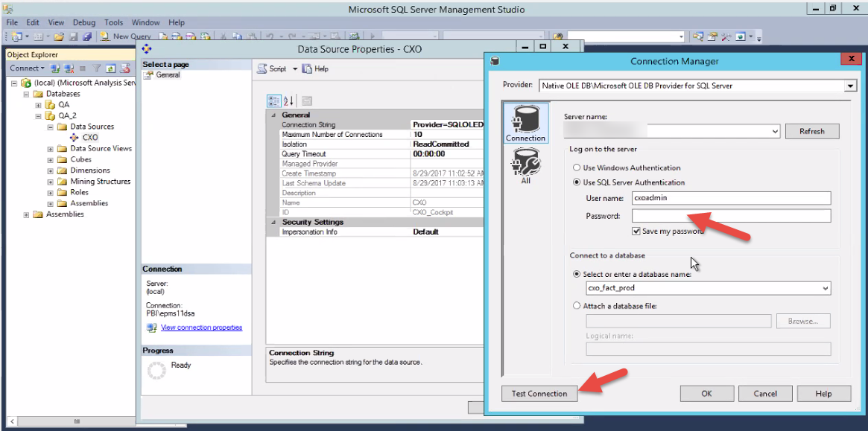Click Cancel in Connection Manager
Screen dimensions: 868x431
[765, 394]
